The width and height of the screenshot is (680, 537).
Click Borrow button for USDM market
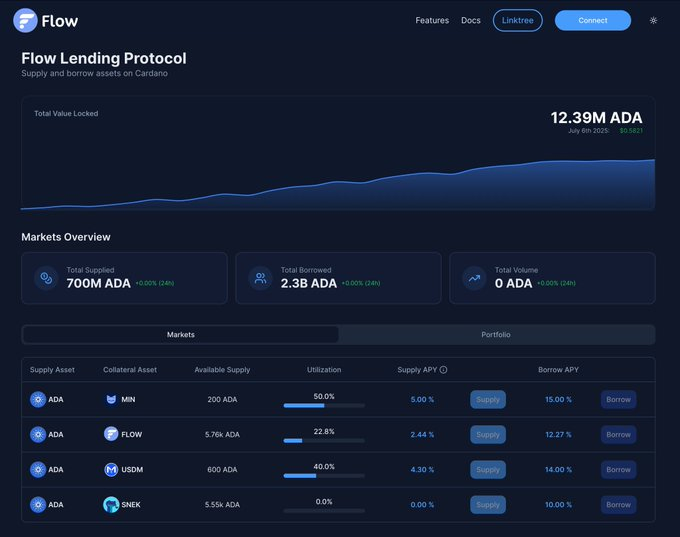pyautogui.click(x=618, y=470)
